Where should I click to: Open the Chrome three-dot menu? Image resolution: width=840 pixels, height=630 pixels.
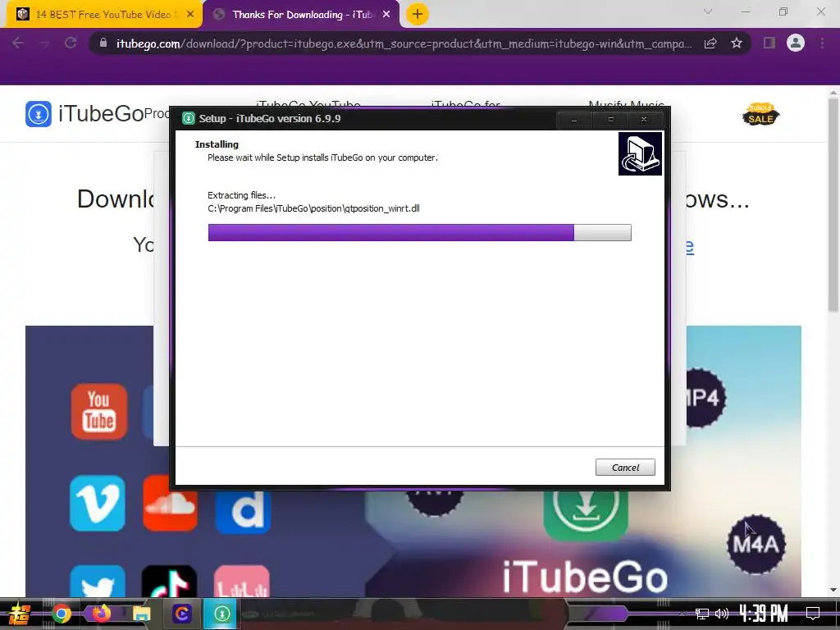click(x=822, y=43)
